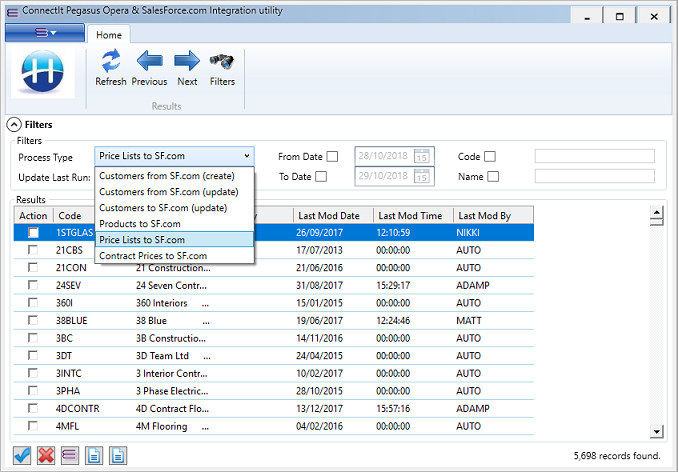This screenshot has height=472, width=678.
Task: Click the red X icon at the bottom
Action: click(46, 455)
